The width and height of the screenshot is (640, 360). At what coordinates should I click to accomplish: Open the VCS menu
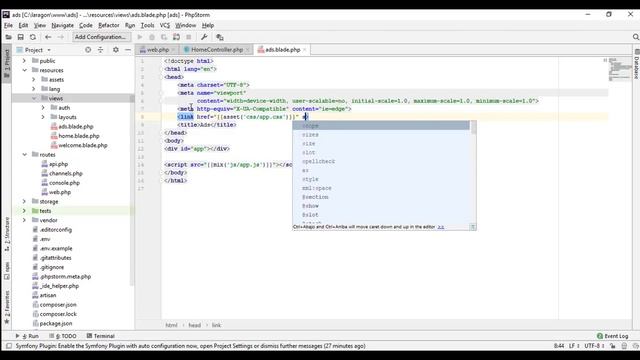(164, 25)
